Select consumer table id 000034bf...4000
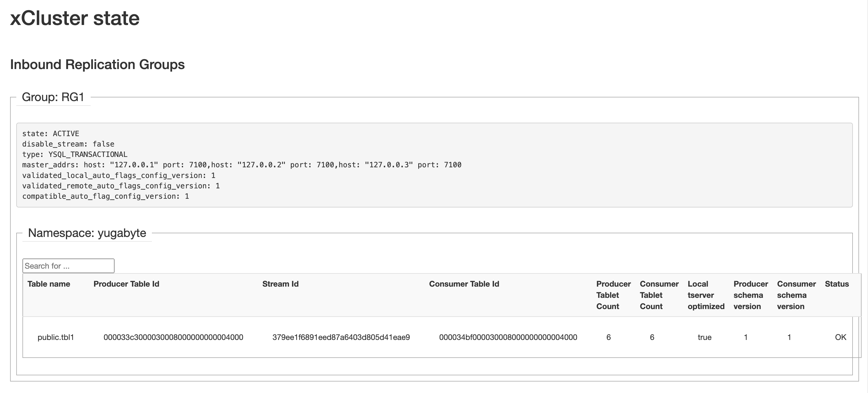This screenshot has width=868, height=393. click(x=508, y=337)
